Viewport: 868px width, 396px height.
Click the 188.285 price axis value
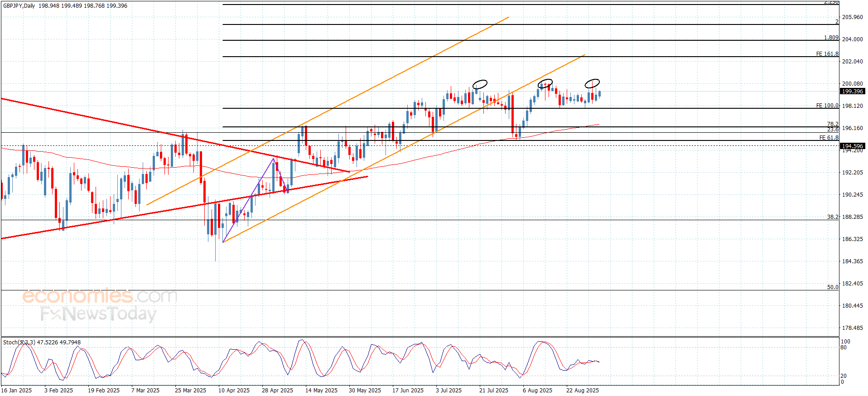[852, 217]
